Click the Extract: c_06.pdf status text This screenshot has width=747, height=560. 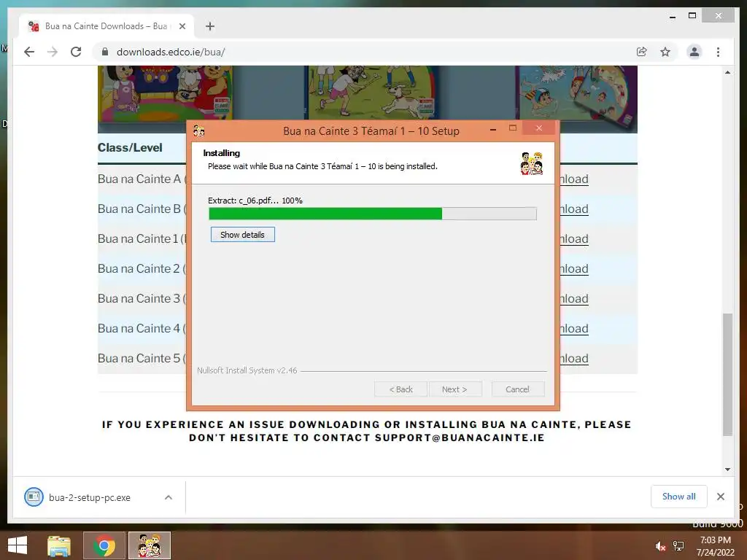pos(255,201)
